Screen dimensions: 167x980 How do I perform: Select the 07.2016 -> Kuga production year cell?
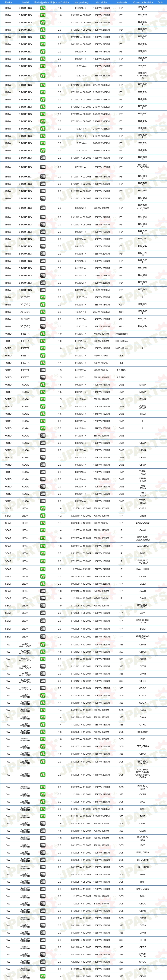pyautogui.click(x=81, y=436)
